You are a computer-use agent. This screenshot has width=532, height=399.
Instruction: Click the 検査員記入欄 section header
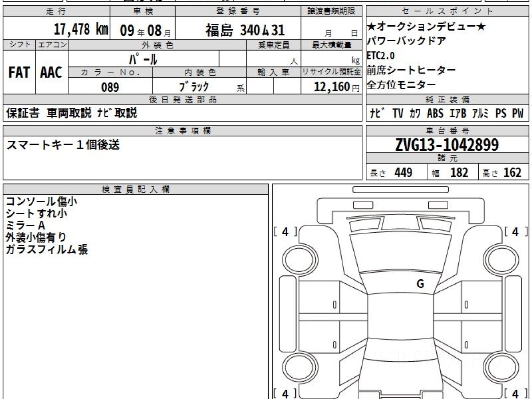click(136, 189)
